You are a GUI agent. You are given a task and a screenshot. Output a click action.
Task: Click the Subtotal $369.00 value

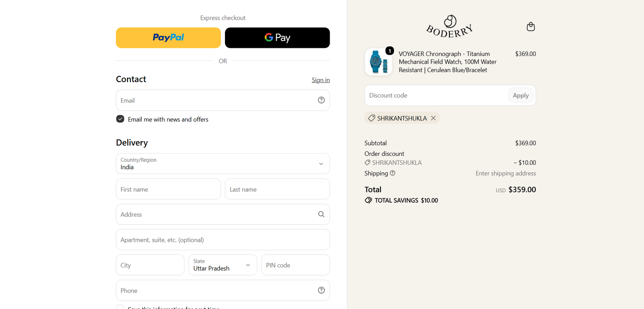coord(525,143)
